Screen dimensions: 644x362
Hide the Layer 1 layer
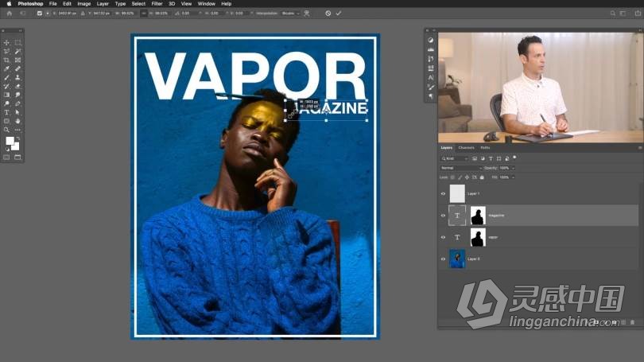pos(444,193)
